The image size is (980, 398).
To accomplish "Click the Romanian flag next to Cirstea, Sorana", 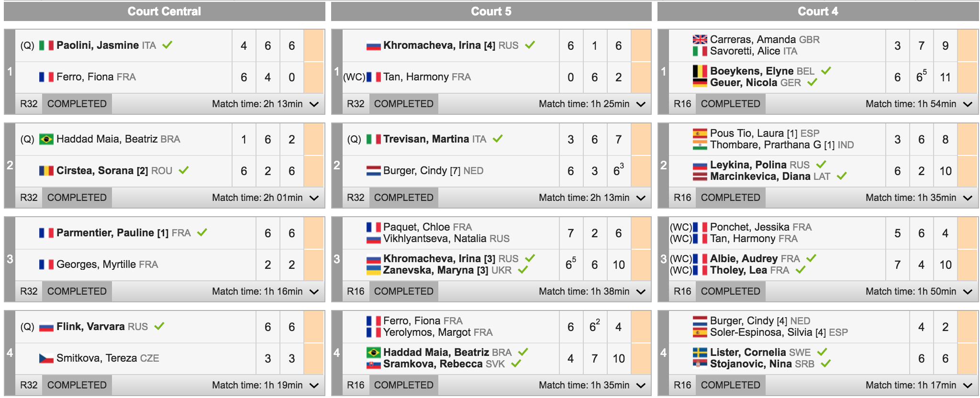I will pos(46,171).
